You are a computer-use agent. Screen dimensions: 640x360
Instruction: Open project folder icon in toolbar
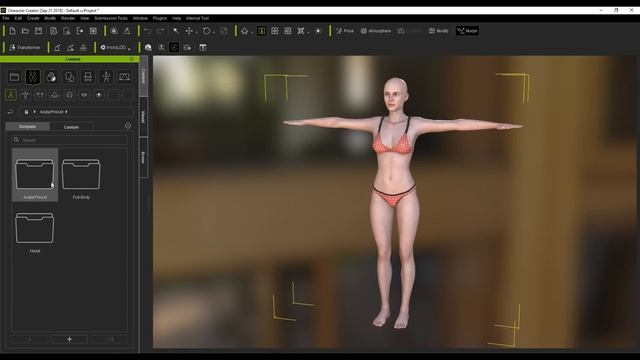tap(25, 31)
